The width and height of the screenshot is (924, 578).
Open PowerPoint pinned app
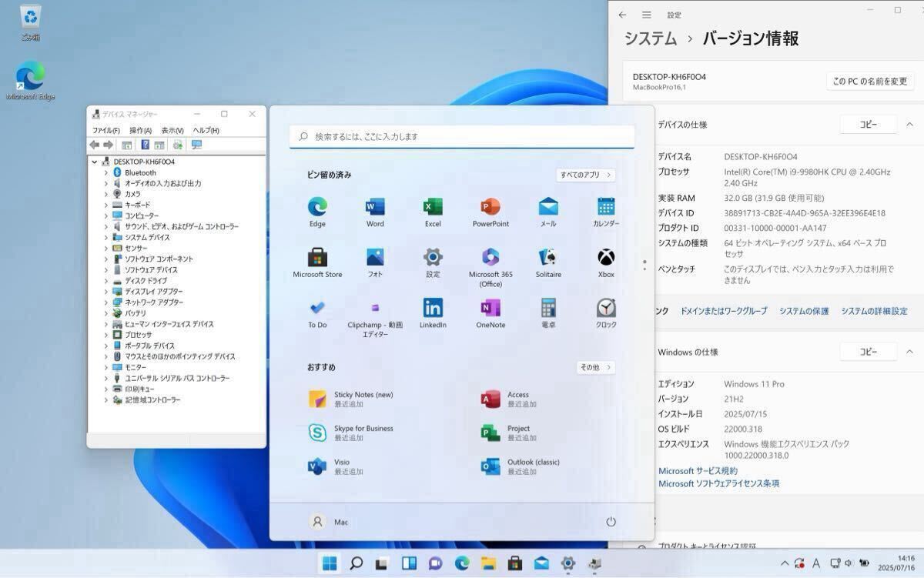(490, 212)
